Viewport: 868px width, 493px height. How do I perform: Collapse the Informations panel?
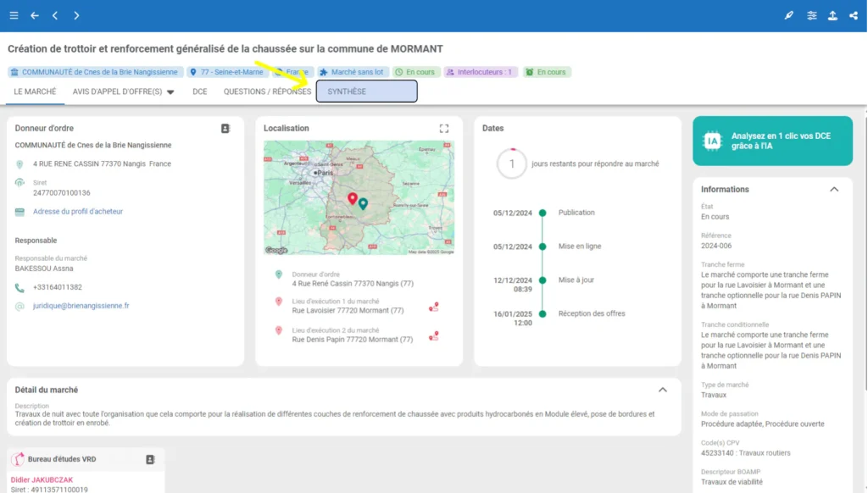(834, 190)
